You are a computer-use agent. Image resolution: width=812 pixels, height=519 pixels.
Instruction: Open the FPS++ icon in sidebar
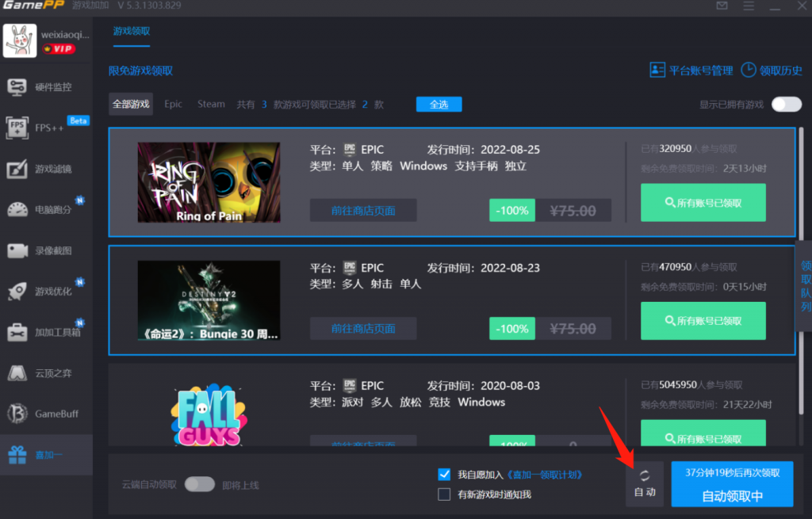17,128
